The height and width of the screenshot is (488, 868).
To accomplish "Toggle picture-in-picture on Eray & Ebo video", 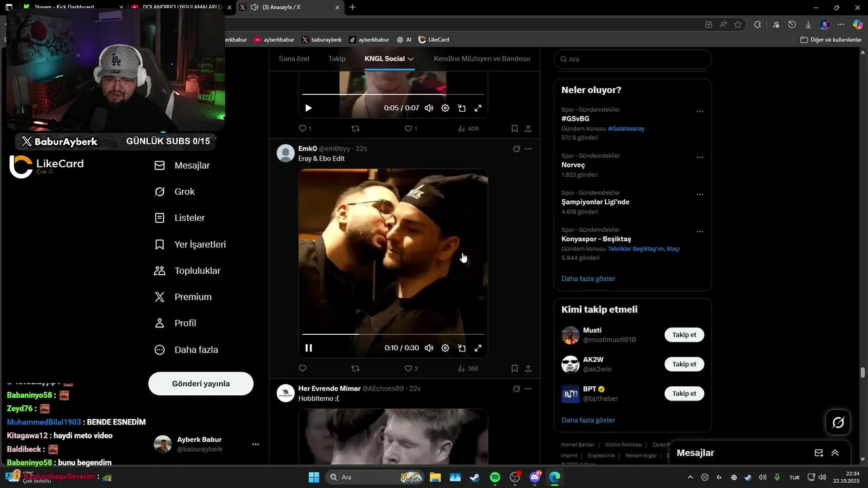I will (462, 348).
